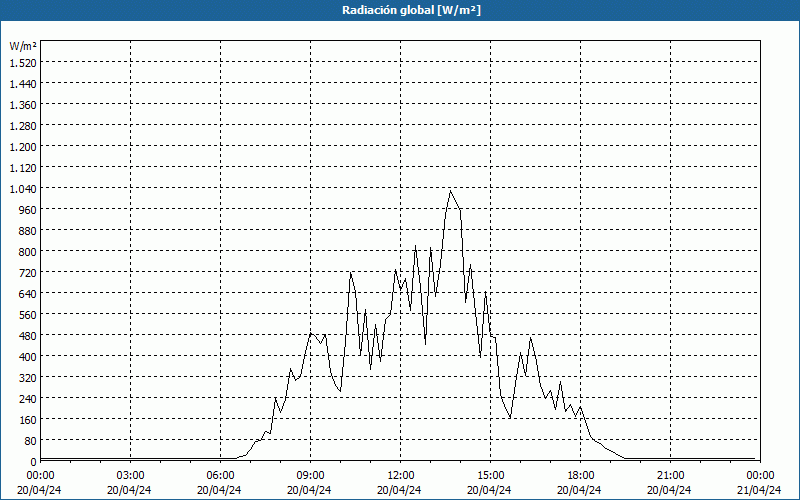Click the 'Radiación global [W/m²]' title
This screenshot has height=500, width=800.
(411, 10)
